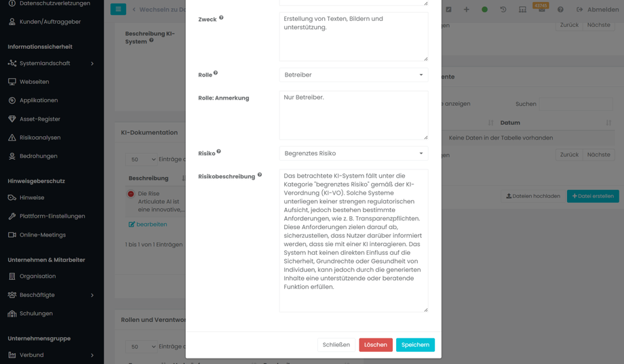624x364 pixels.
Task: Open the history clock icon in top bar
Action: tap(503, 9)
